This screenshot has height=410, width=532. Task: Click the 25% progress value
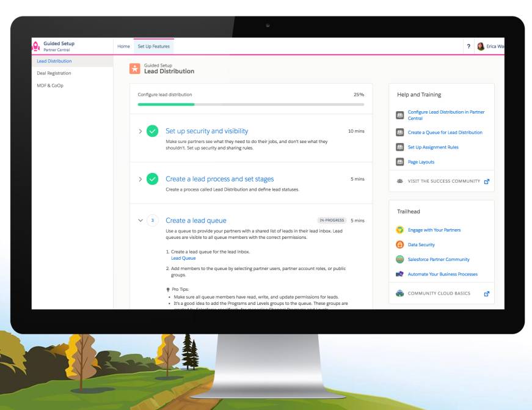tap(359, 94)
